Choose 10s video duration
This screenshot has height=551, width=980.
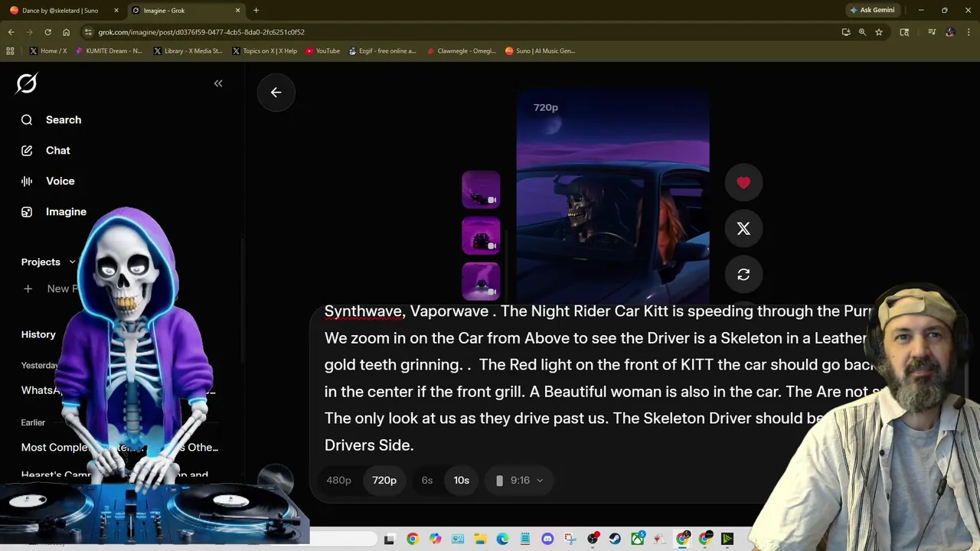point(461,480)
